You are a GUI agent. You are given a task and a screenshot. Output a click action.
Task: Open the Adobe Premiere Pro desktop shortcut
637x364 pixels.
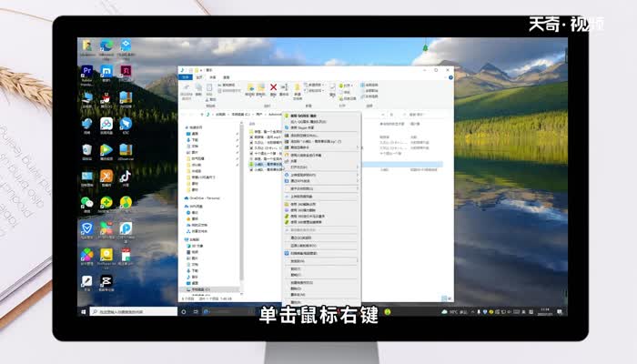(x=87, y=71)
